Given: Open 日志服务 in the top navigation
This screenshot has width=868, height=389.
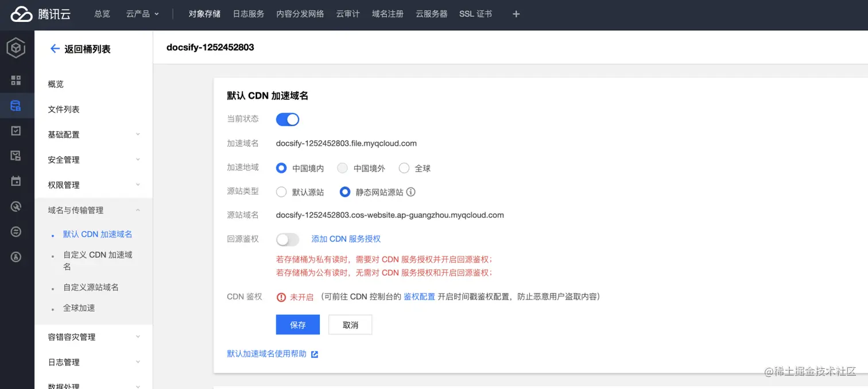Looking at the screenshot, I should coord(249,14).
